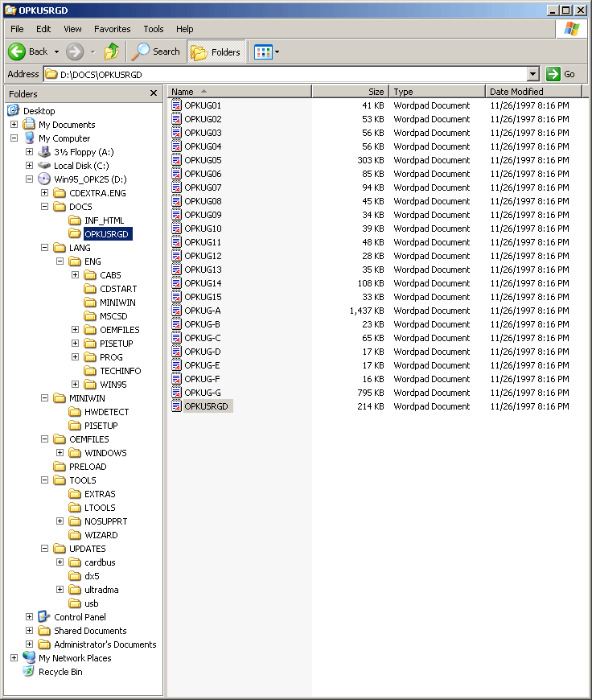Image resolution: width=592 pixels, height=700 pixels.
Task: Select the Recycle Bin icon in tree
Action: (29, 672)
